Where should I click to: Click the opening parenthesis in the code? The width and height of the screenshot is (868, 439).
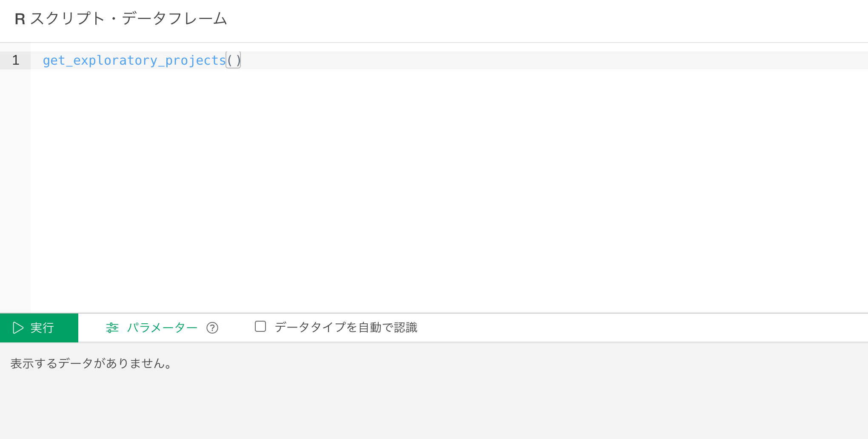point(230,60)
